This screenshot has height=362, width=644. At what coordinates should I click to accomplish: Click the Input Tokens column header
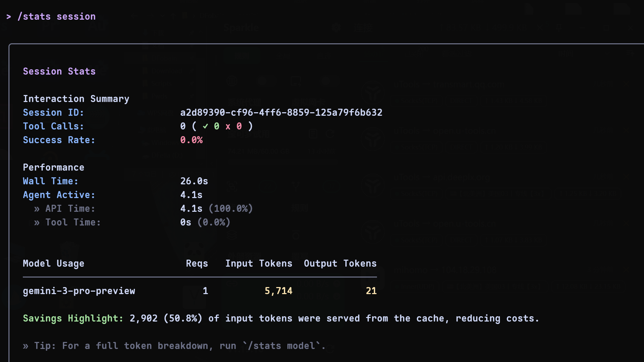[x=259, y=263]
